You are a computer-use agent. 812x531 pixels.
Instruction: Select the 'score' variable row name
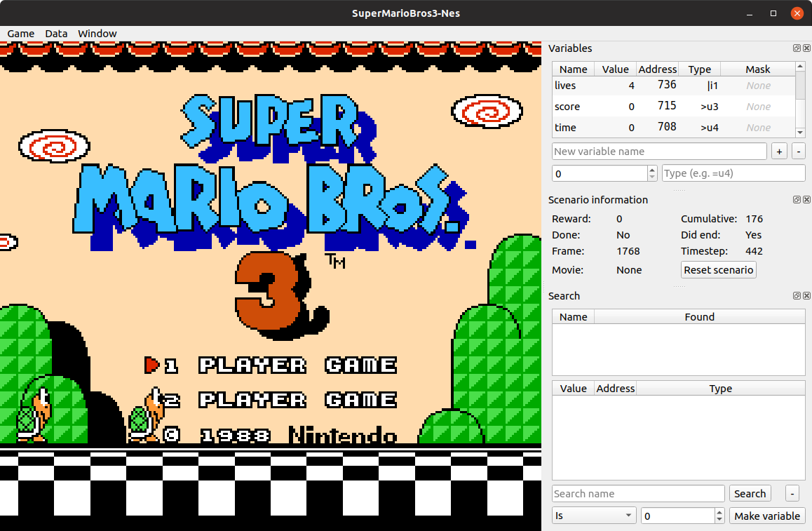pos(567,107)
